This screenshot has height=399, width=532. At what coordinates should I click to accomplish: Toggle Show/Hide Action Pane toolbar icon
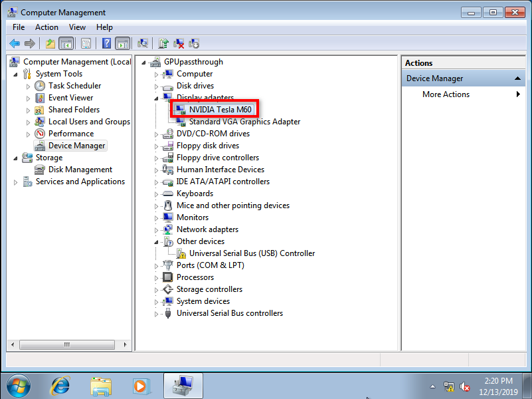[122, 43]
